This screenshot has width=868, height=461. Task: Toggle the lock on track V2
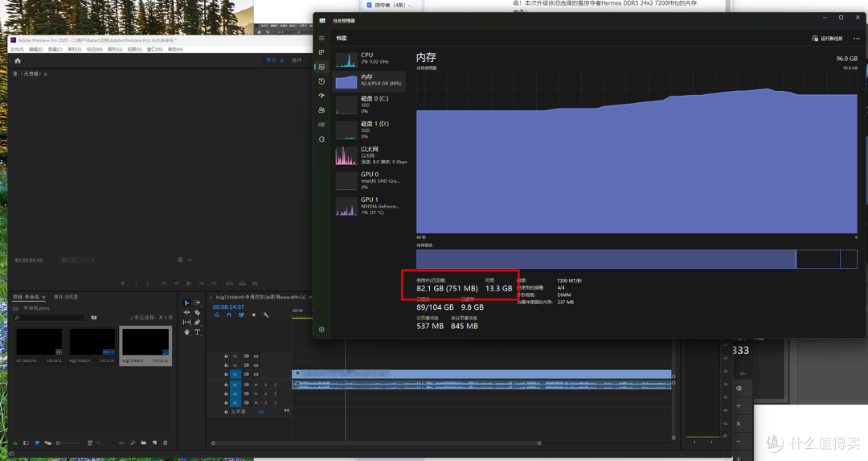point(226,365)
